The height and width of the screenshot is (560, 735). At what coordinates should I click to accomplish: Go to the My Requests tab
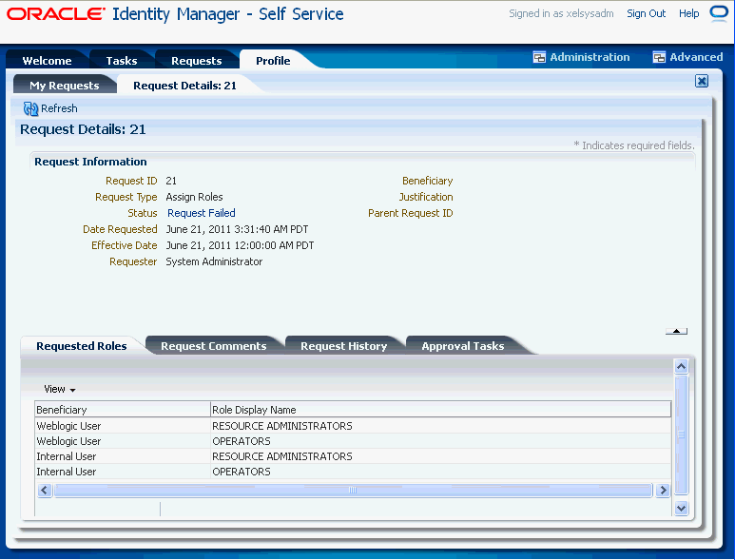pyautogui.click(x=65, y=86)
